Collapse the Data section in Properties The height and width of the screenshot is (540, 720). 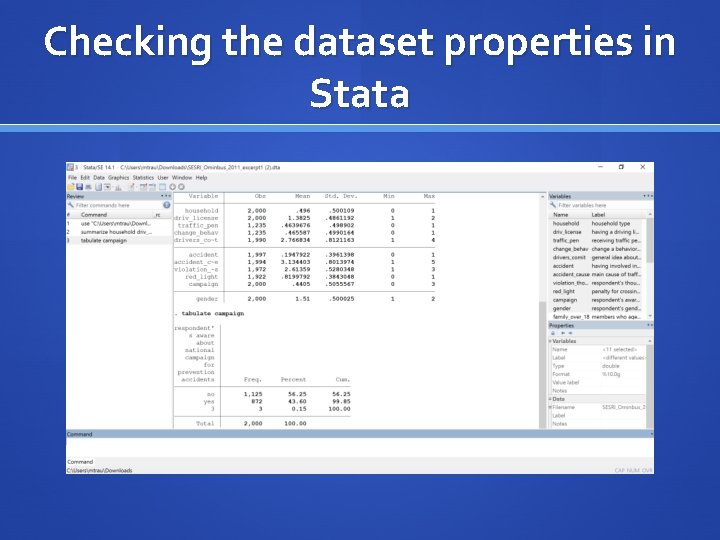[x=551, y=399]
